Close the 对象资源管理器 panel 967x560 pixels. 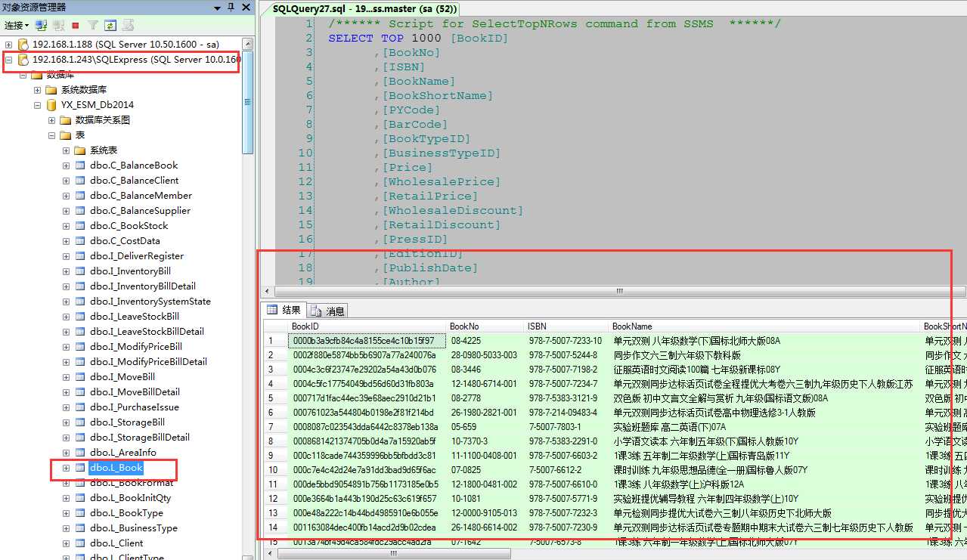244,7
